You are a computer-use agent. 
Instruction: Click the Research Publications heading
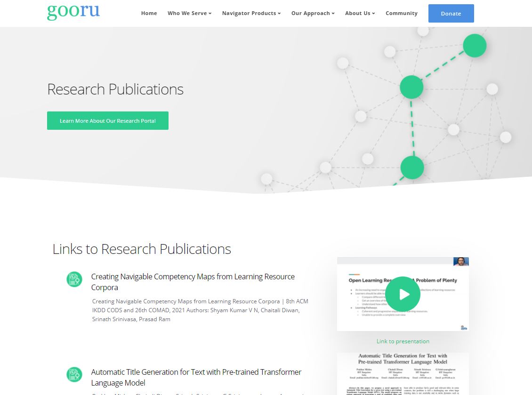click(115, 89)
